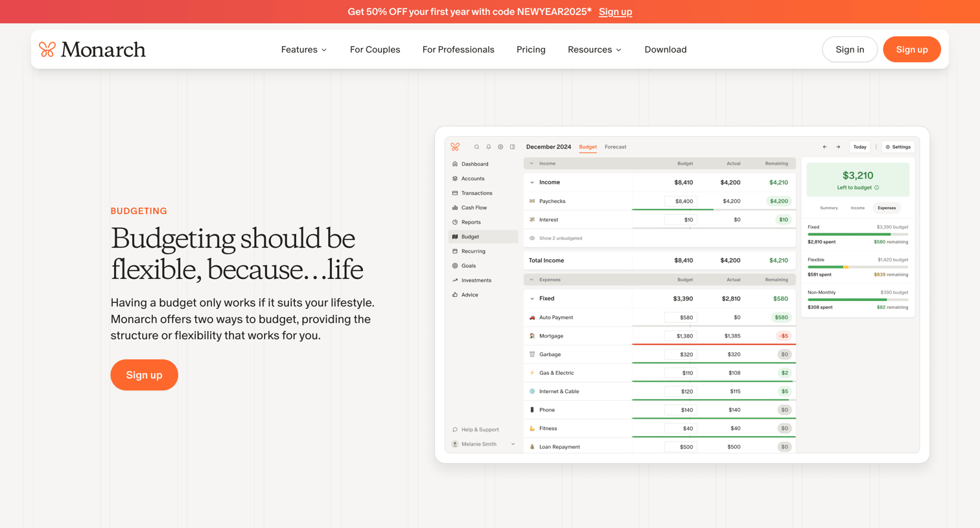Toggle the sidebar panel icon

513,147
